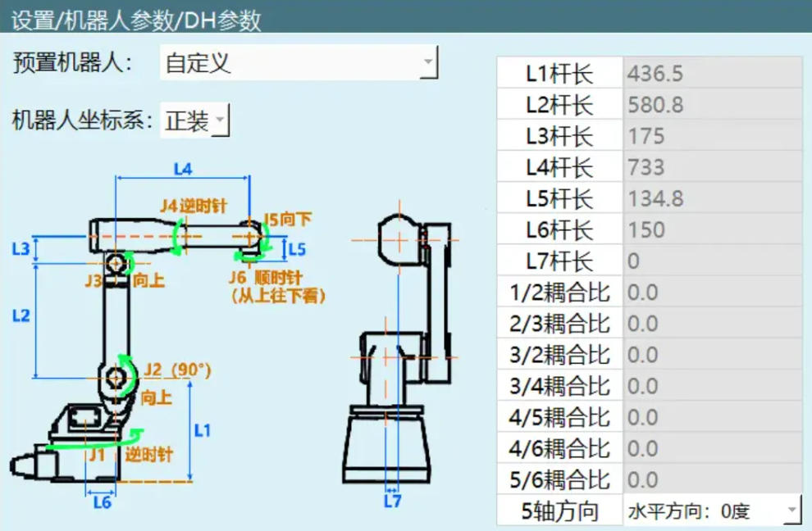
Task: Click the L1杆长 value field
Action: click(x=711, y=74)
